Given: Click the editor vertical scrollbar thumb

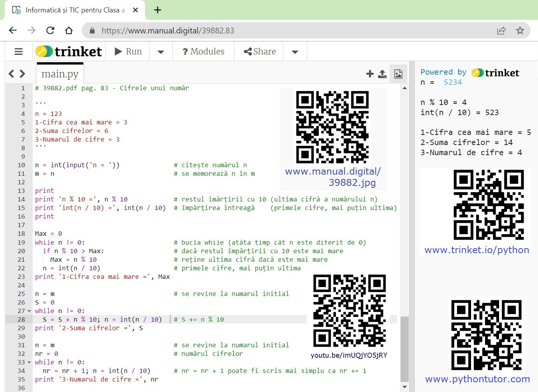Looking at the screenshot, I should coord(404,349).
